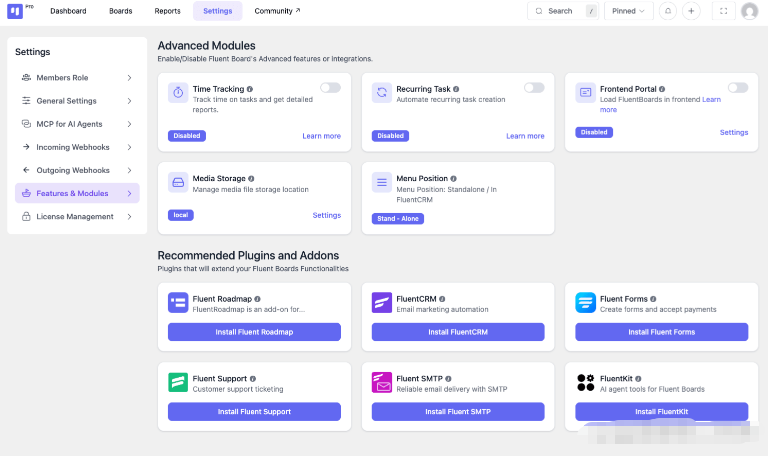Toggle fullscreen mode icon

click(x=723, y=11)
